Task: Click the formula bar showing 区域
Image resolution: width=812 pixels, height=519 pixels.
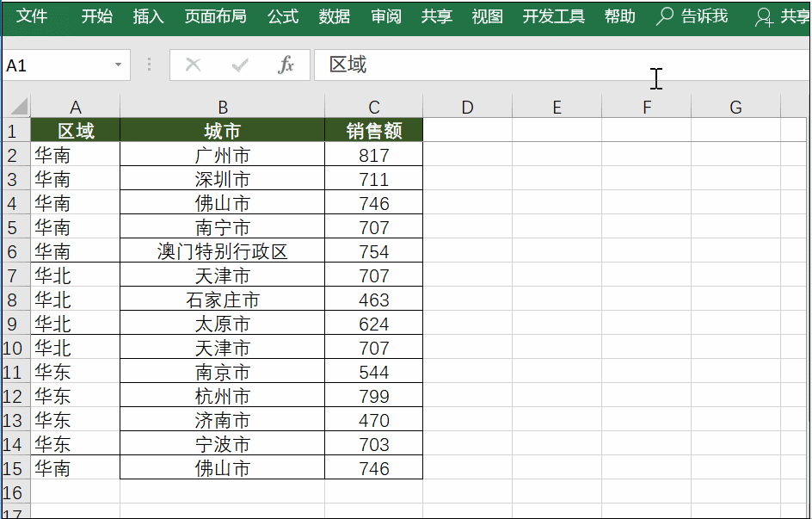Action: point(562,65)
